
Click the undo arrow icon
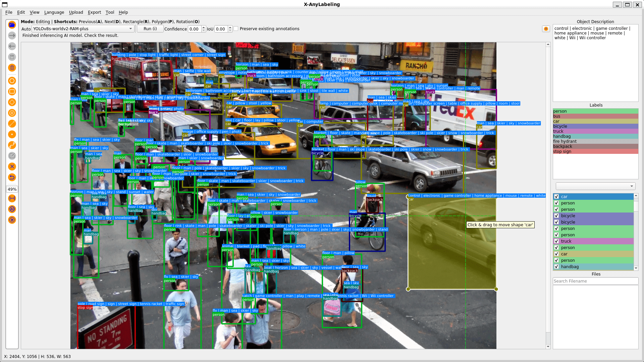[x=12, y=177]
